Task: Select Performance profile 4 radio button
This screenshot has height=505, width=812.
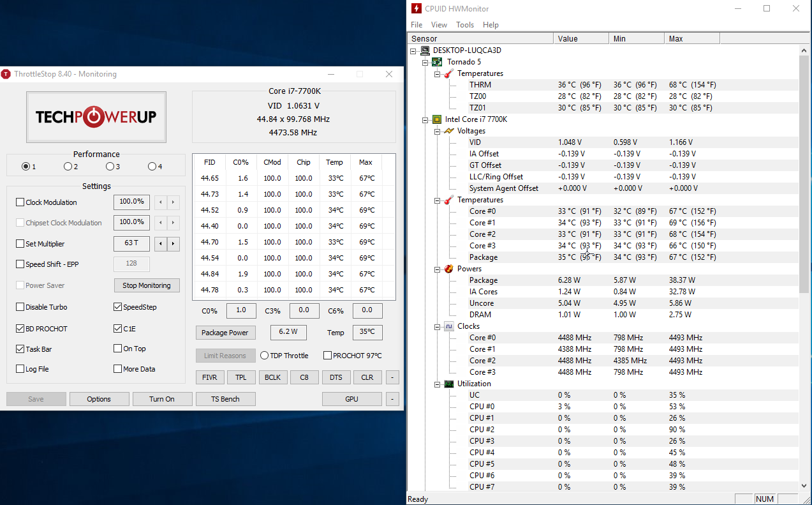Action: tap(152, 167)
